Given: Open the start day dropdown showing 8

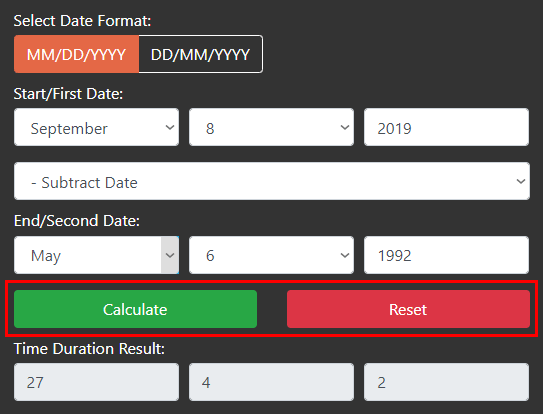Looking at the screenshot, I should tap(271, 127).
